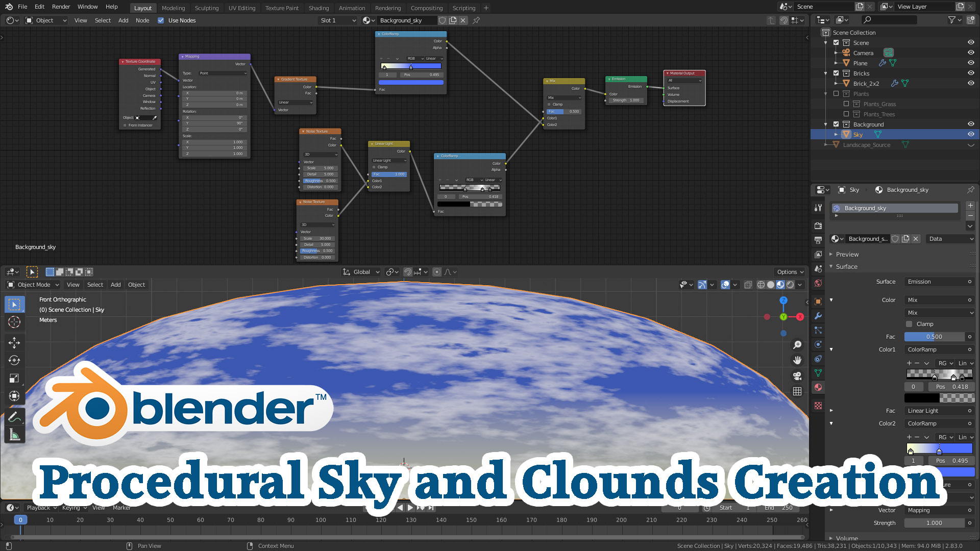Enable the Plants collection checkbox
Image resolution: width=980 pixels, height=551 pixels.
(x=836, y=93)
